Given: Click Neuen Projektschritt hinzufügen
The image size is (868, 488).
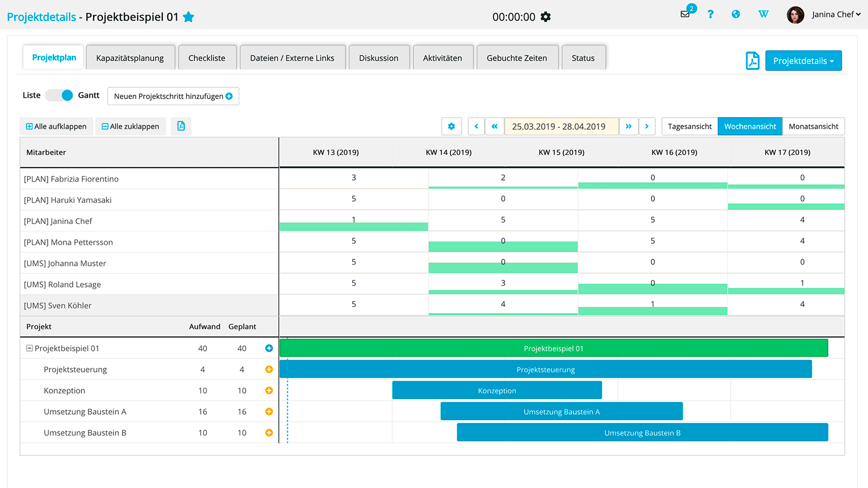Looking at the screenshot, I should click(x=173, y=96).
